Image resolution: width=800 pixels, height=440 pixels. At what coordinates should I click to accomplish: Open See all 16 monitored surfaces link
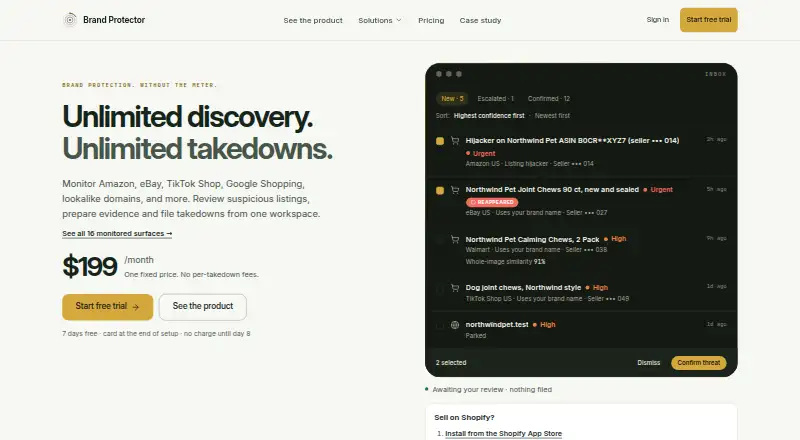point(117,233)
